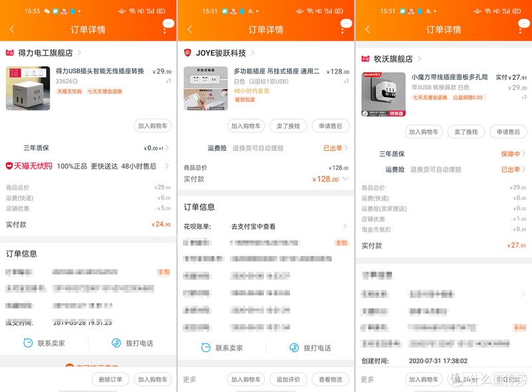Tap the ¥27.91 实付款 total at bottom
Viewport: 532px width, 392px height.
(517, 245)
